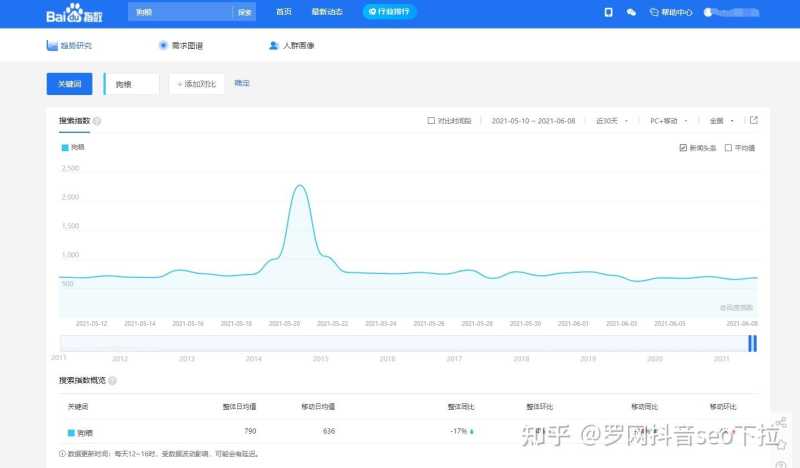Open the WeChat icon in header
The width and height of the screenshot is (800, 468).
click(631, 12)
